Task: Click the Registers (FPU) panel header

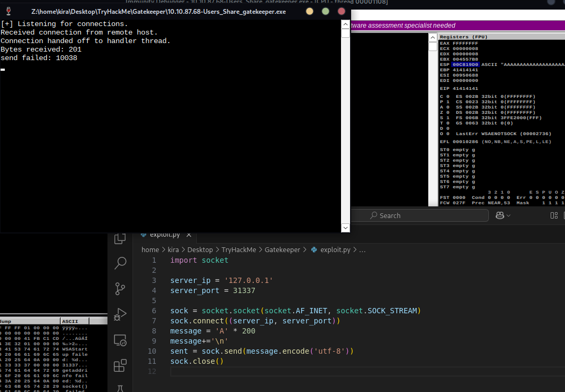Action: 463,37
